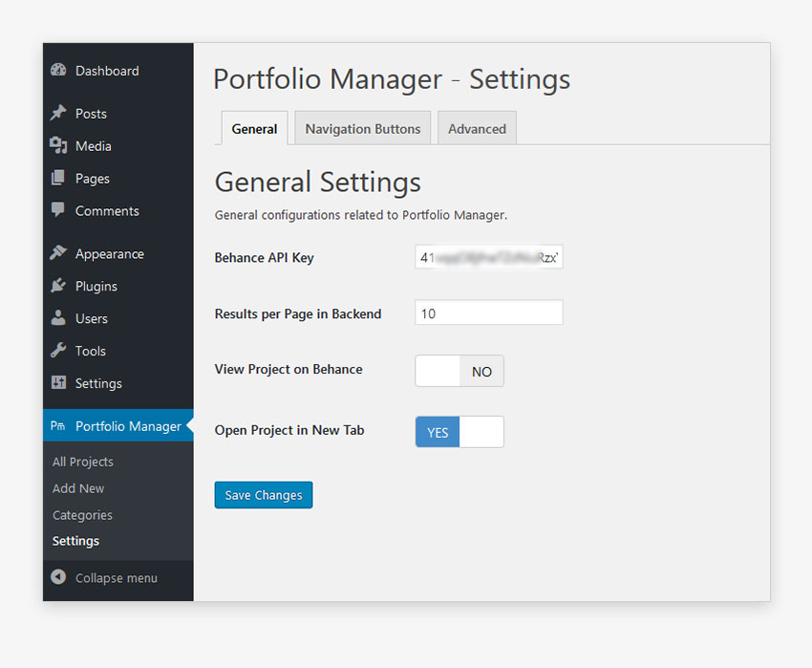Click the Posts pushpin icon
Image resolution: width=812 pixels, height=668 pixels.
click(58, 113)
